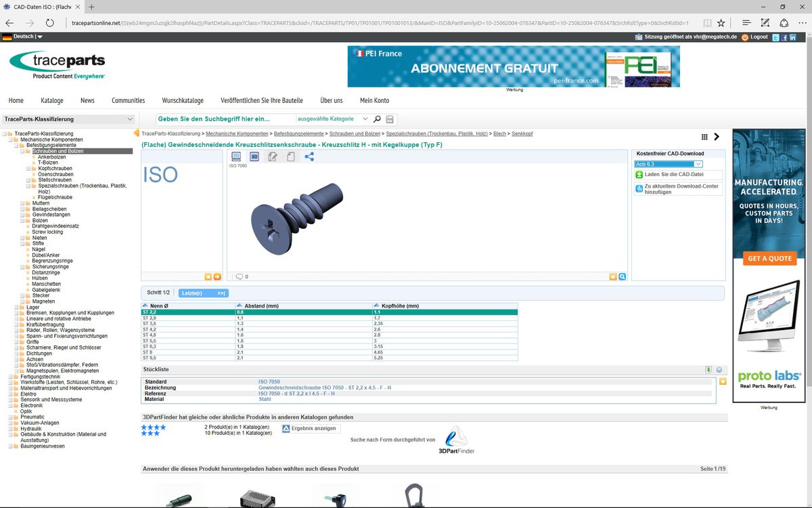Open the grid view icon near breadcrumbs
Image resolution: width=812 pixels, height=508 pixels.
click(x=704, y=137)
